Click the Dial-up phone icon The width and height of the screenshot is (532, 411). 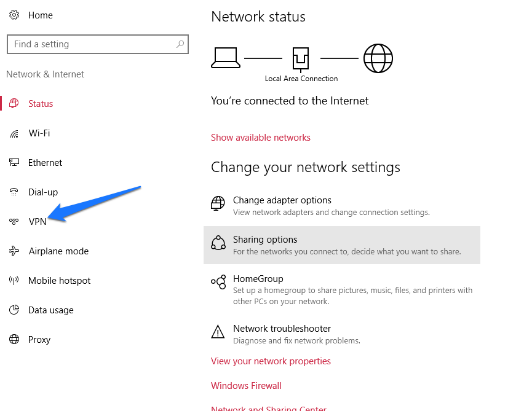pos(14,192)
